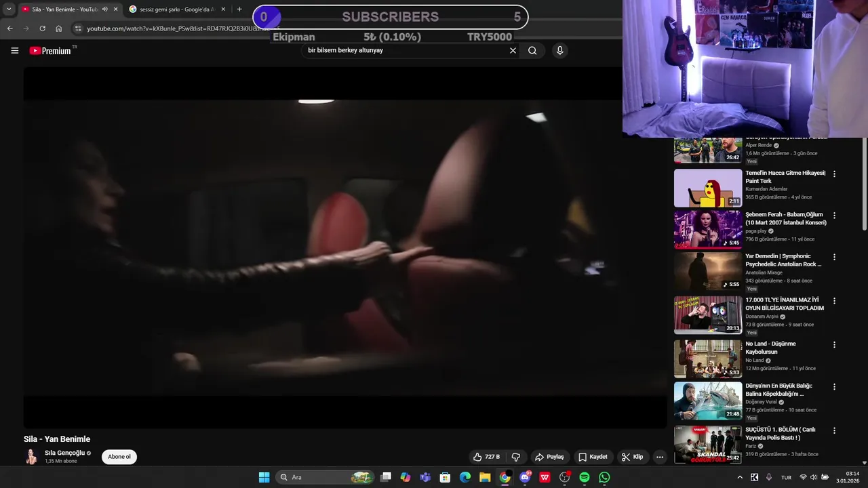Open browser home page icon
The image size is (868, 488).
coord(59,28)
